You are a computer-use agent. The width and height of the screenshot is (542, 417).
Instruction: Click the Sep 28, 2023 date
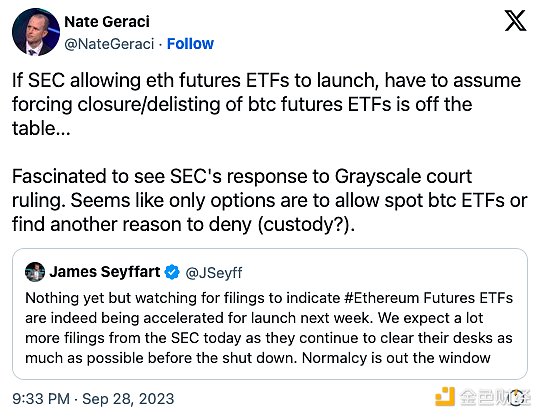[128, 399]
